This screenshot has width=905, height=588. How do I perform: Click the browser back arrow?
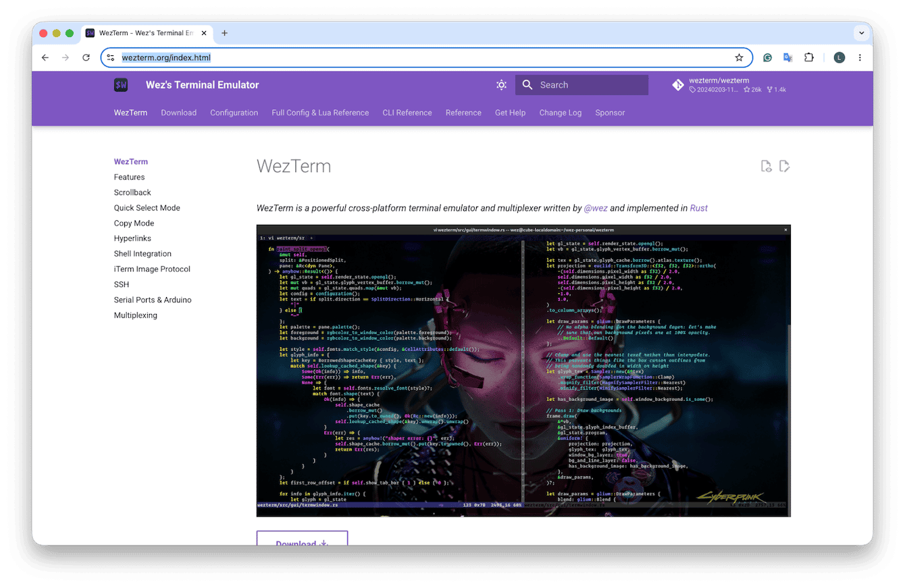tap(45, 58)
